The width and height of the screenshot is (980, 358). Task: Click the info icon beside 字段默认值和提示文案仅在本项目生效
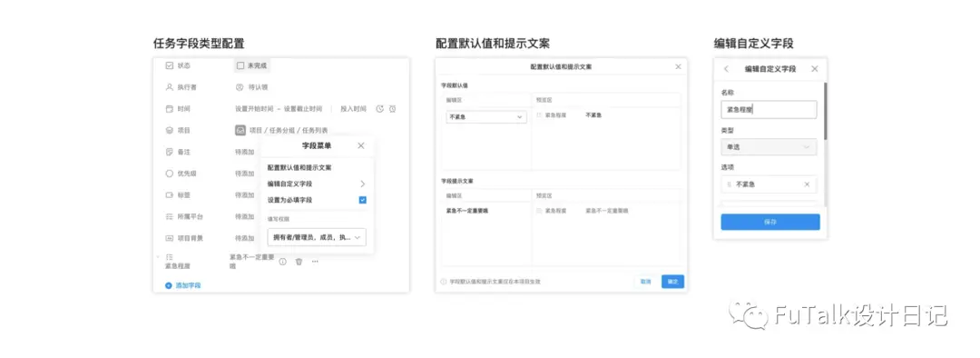tap(444, 282)
